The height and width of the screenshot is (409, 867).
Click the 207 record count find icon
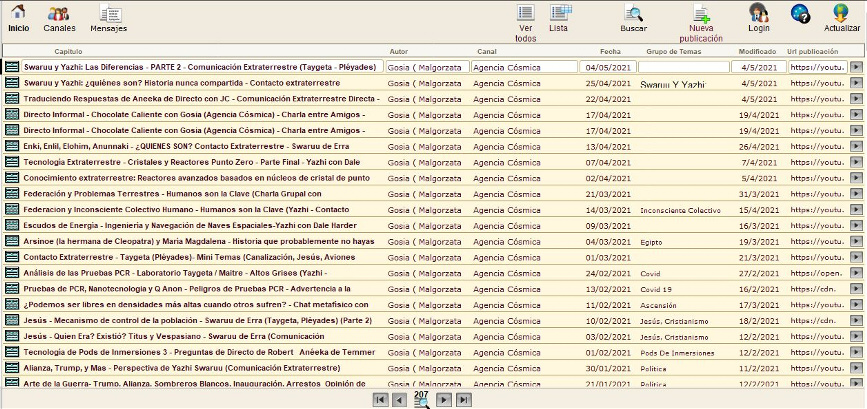[x=421, y=398]
